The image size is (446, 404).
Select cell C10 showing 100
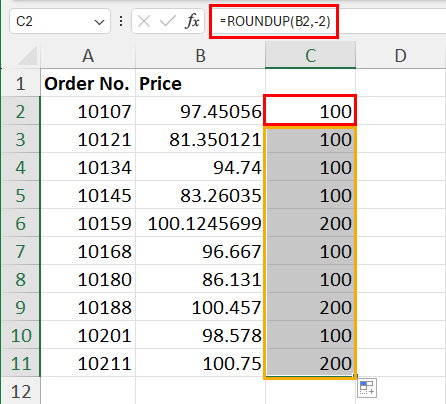point(310,335)
